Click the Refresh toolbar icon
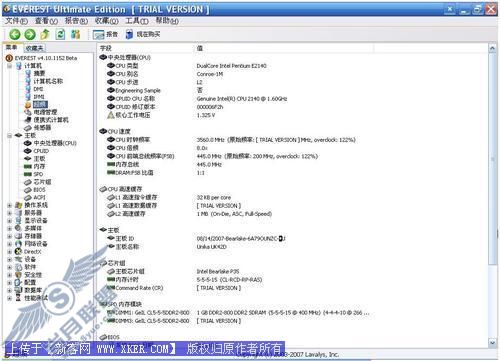This screenshot has width=500, height=361. 60,34
